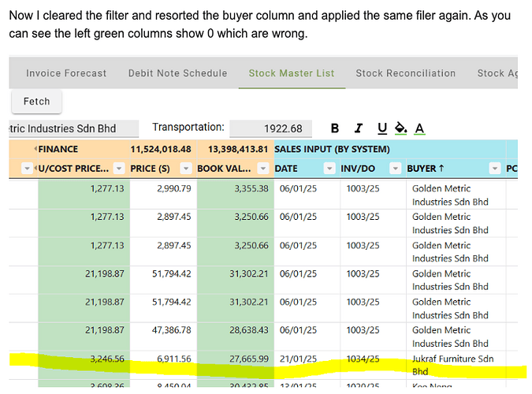The width and height of the screenshot is (532, 394).
Task: Click the Fetch button
Action: click(36, 101)
